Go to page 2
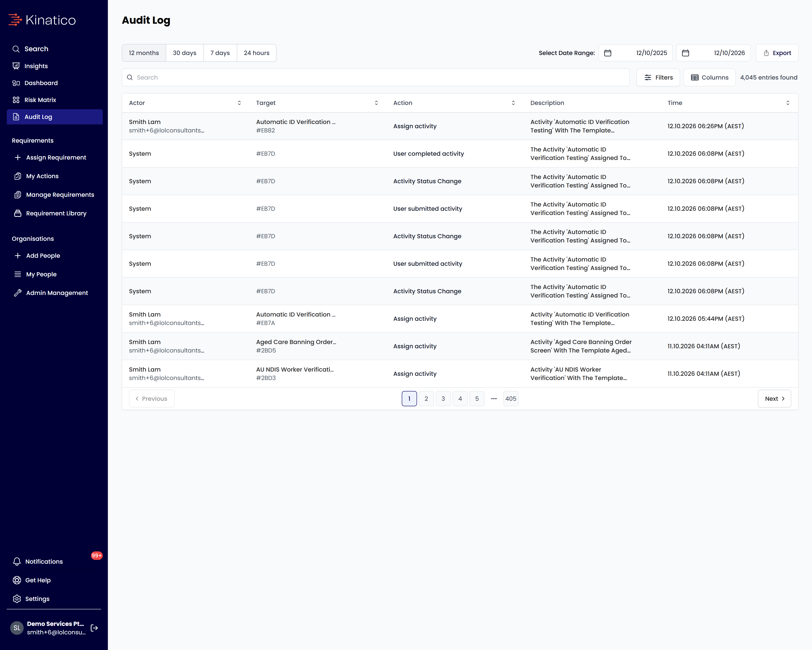 426,399
